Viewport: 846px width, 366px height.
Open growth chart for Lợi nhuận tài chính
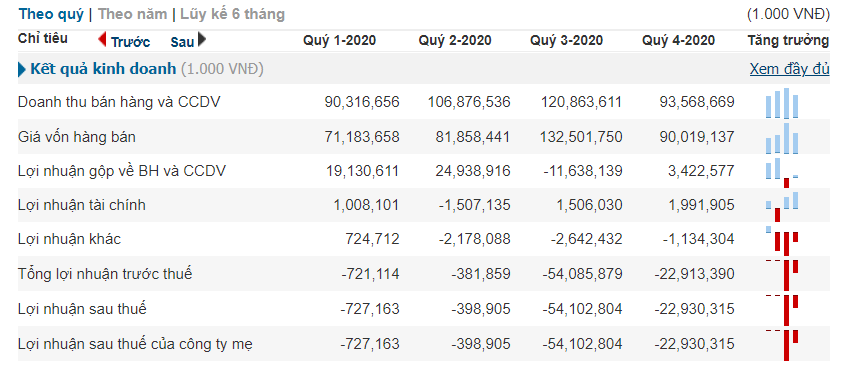782,207
